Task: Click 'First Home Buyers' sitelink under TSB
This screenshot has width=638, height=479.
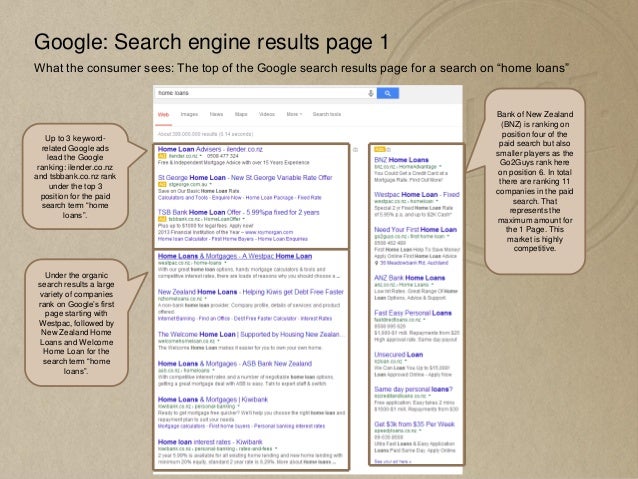Action: 233,239
